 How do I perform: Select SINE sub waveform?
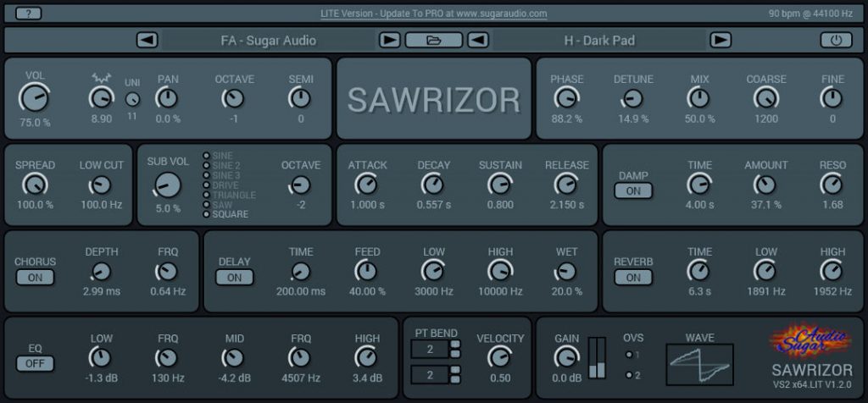pyautogui.click(x=207, y=156)
